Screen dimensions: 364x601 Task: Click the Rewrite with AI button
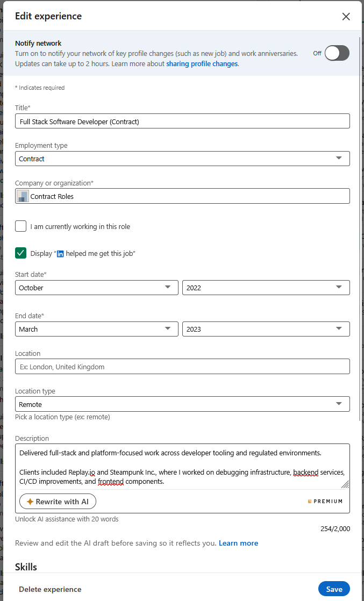tap(58, 502)
